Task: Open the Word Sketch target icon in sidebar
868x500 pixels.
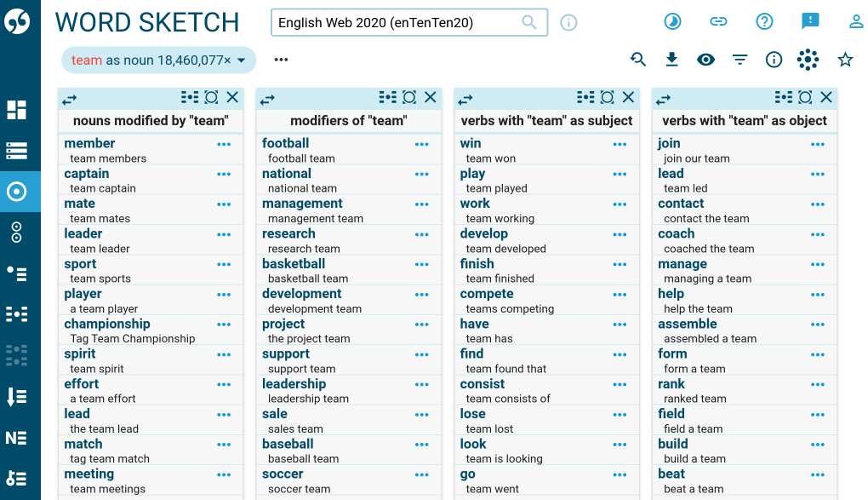Action: pyautogui.click(x=16, y=192)
